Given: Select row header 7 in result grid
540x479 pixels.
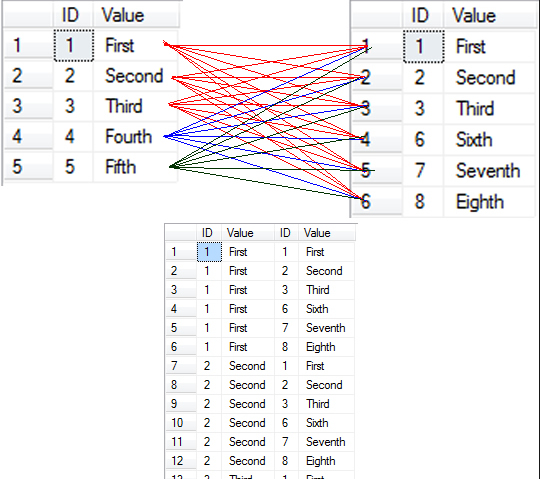Looking at the screenshot, I should pos(181,366).
